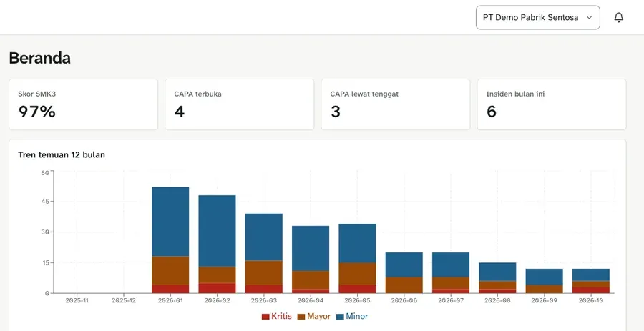This screenshot has width=644, height=331.
Task: Toggle the Kritis legend red swatch
Action: click(x=265, y=317)
